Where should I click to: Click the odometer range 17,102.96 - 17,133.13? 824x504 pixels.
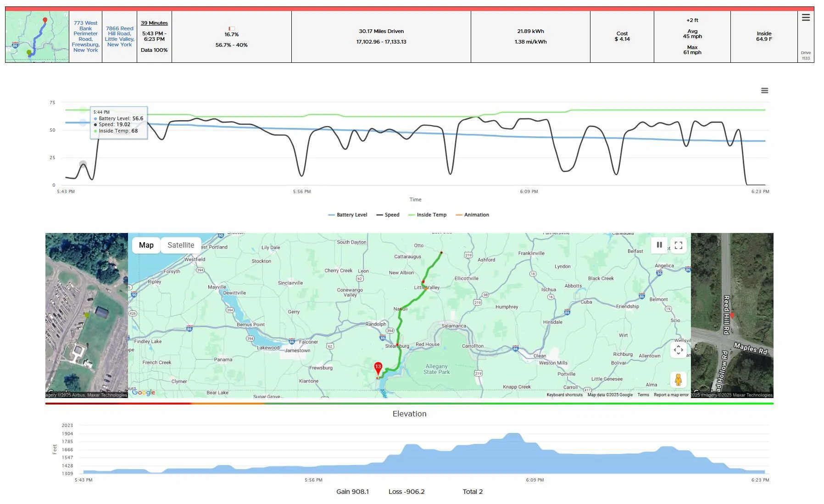[381, 42]
